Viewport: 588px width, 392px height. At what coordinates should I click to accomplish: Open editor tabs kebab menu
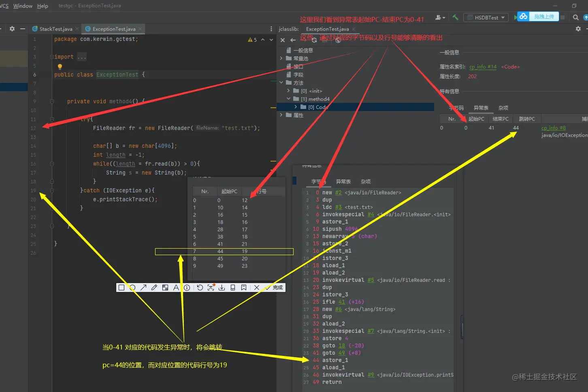click(x=271, y=29)
